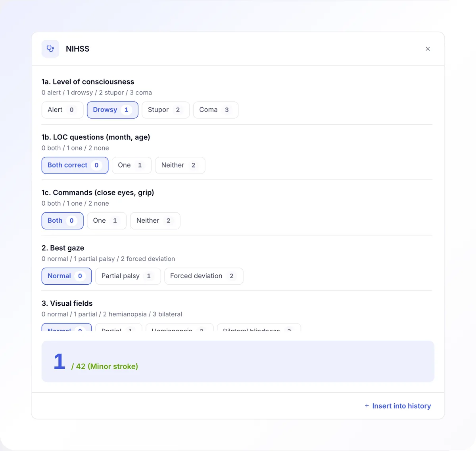Choose One 1 under Commands section

(x=107, y=221)
